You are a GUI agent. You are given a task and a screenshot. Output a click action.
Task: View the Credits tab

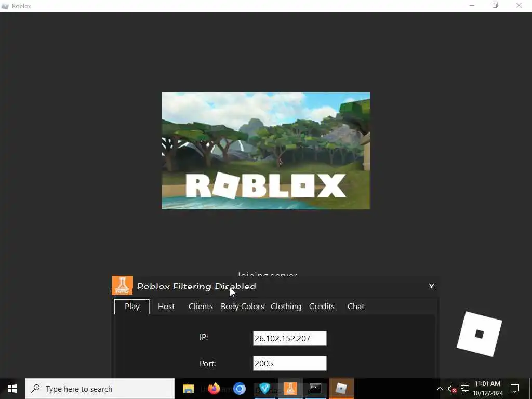322,307
